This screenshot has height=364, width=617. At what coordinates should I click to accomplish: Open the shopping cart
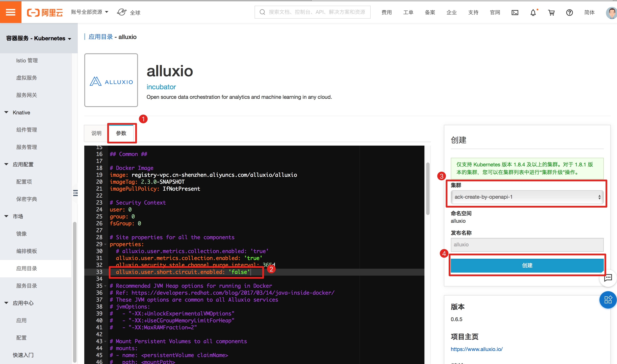pyautogui.click(x=551, y=12)
